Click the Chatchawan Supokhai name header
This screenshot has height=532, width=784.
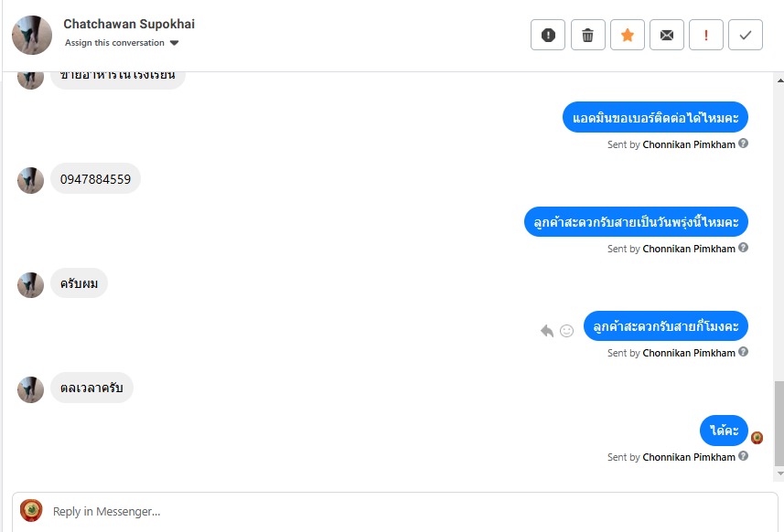click(129, 24)
